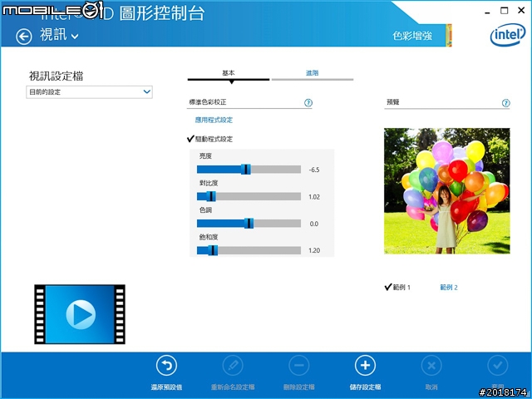Click the 視訊設定檔 heading

tap(56, 76)
